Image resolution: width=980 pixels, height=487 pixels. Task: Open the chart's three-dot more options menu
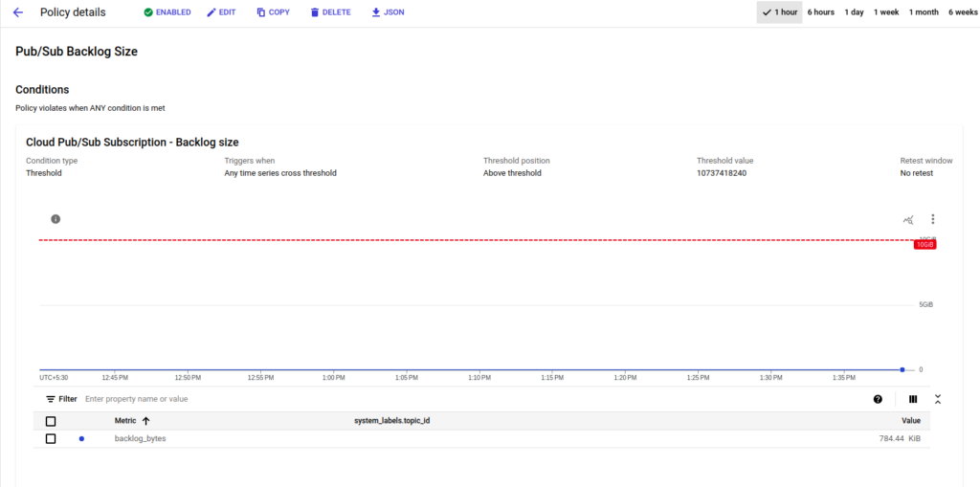(x=933, y=219)
